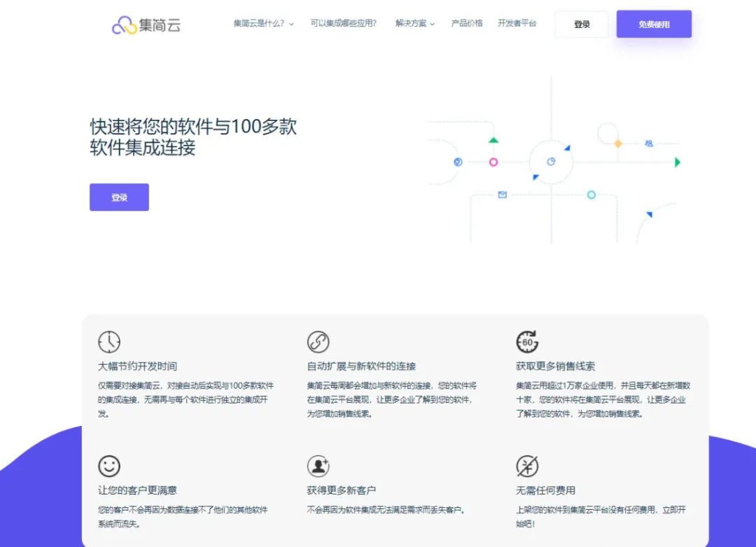Click the heading 获得更多新客户
756x547 pixels.
coord(342,490)
